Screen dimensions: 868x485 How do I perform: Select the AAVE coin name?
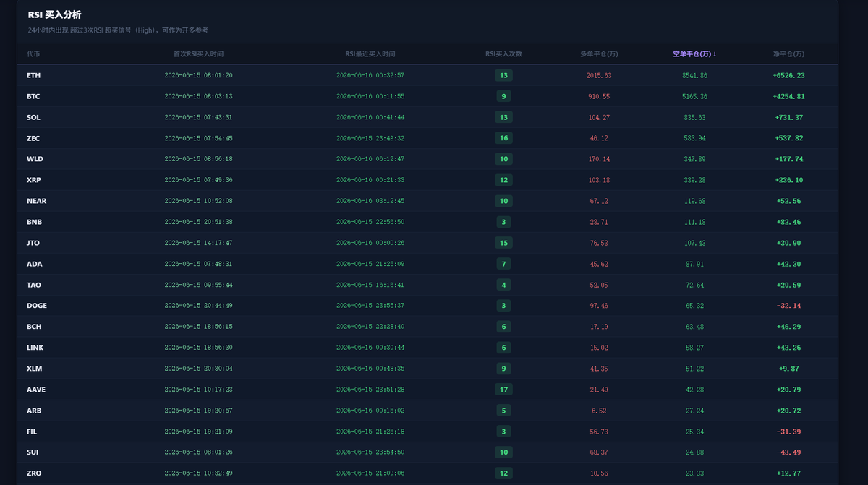coord(36,390)
